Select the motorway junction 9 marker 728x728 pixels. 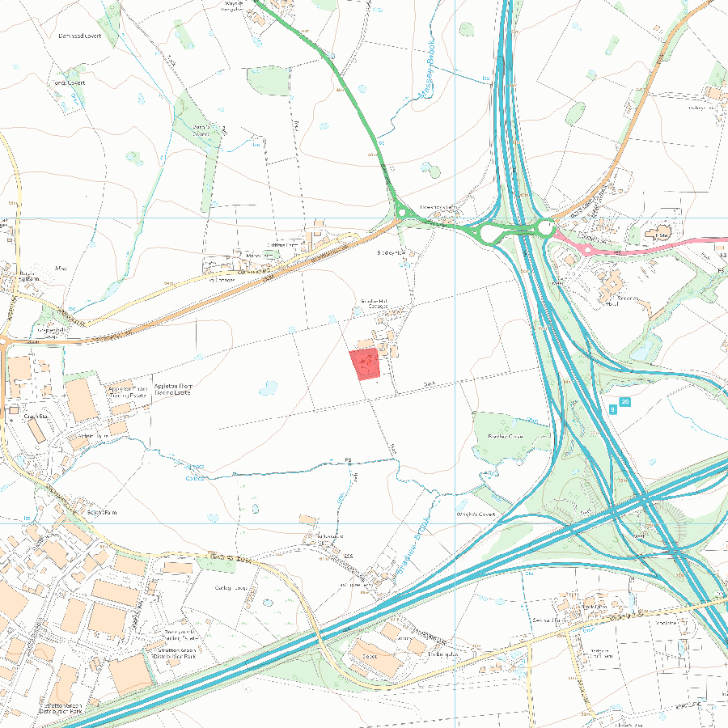tap(613, 409)
